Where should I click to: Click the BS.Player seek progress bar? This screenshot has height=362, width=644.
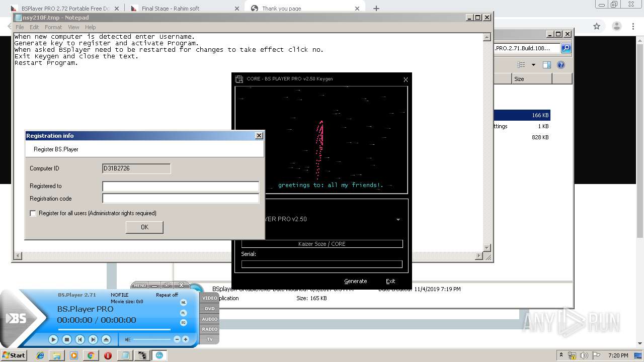point(114,330)
